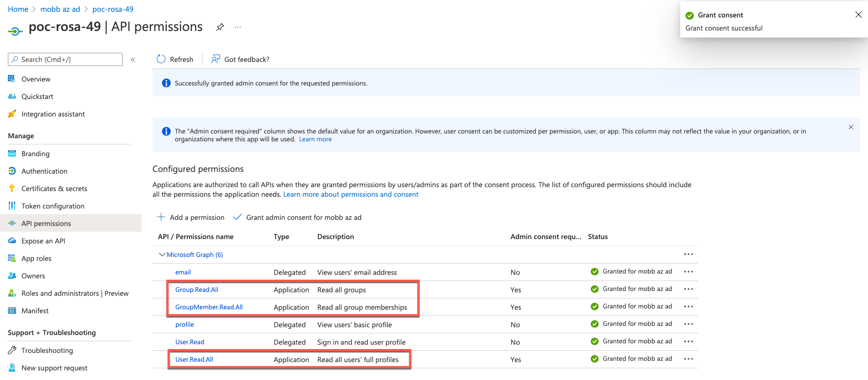Click the API / Permissions name column header
The image size is (868, 380).
pos(196,236)
